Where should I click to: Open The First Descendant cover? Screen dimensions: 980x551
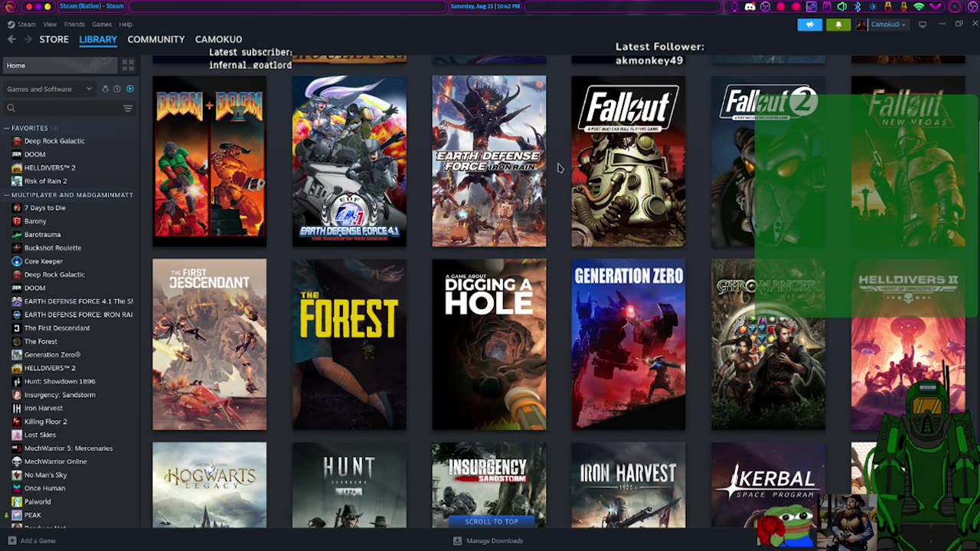[x=209, y=344]
